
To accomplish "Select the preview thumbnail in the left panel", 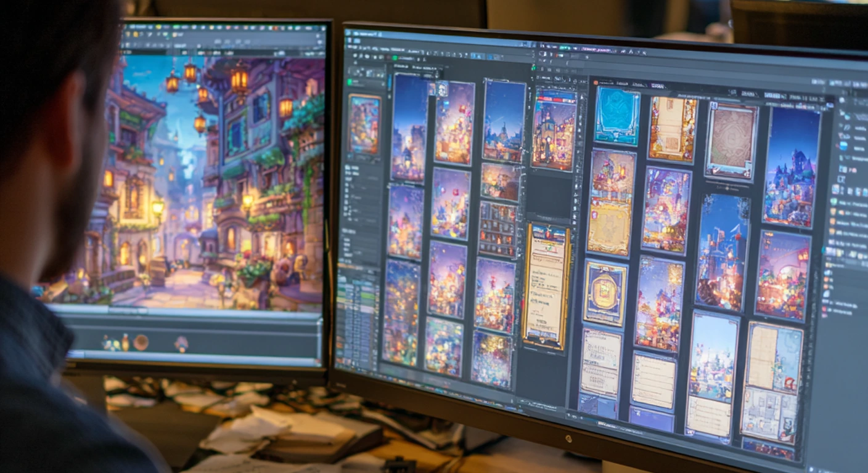I will click(x=364, y=124).
